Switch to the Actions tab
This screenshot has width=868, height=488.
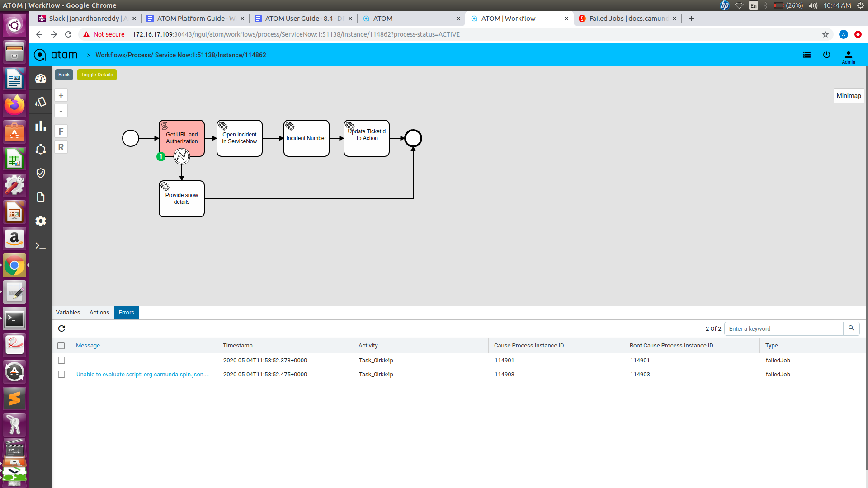point(99,313)
